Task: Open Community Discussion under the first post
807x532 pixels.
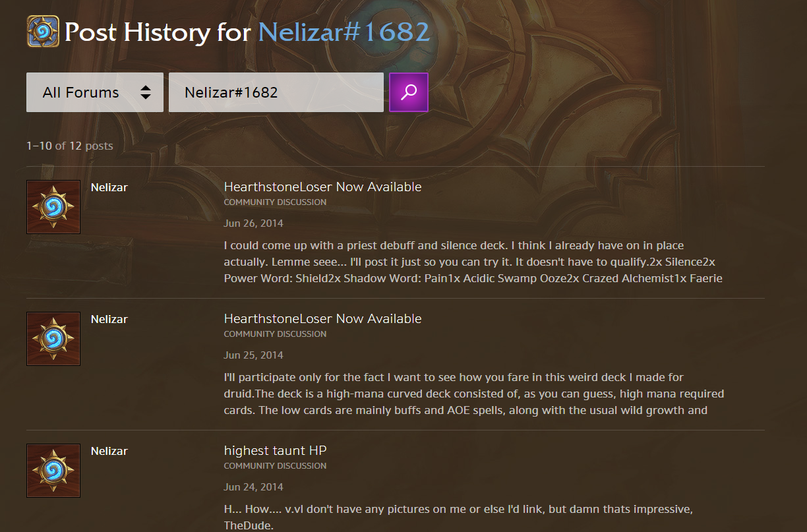Action: click(x=275, y=202)
